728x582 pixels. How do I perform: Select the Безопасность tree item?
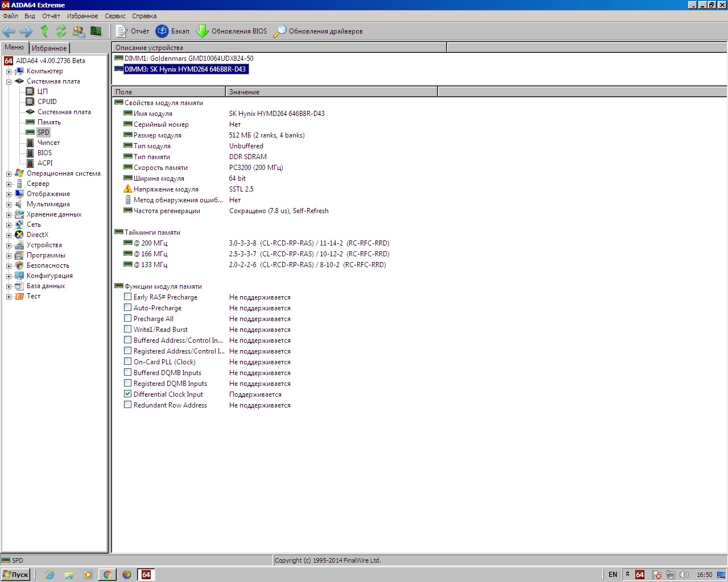48,265
